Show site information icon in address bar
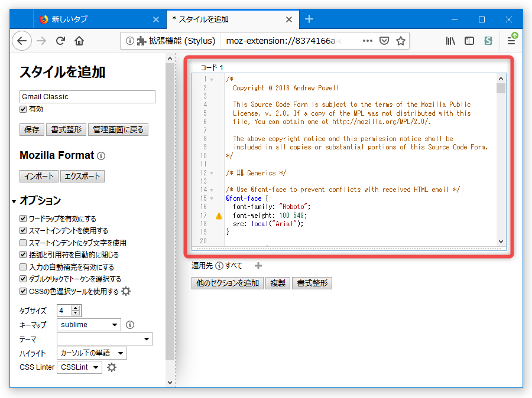This screenshot has width=532, height=398. 129,41
